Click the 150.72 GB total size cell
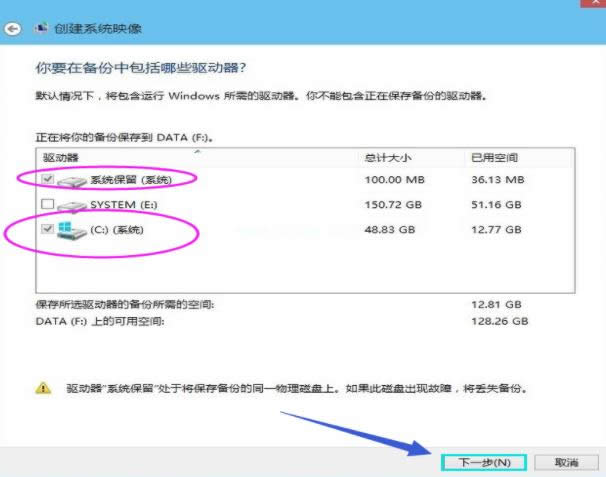The width and height of the screenshot is (606, 477). (393, 205)
